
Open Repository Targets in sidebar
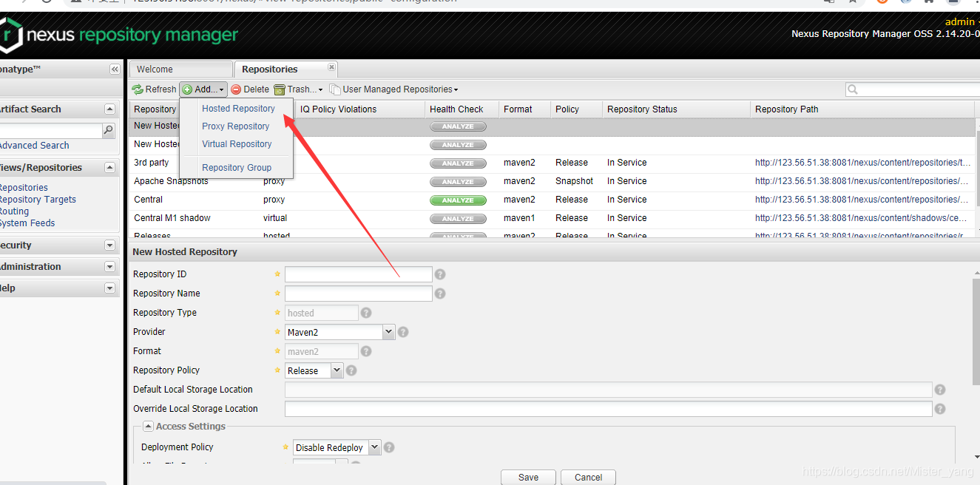(38, 200)
